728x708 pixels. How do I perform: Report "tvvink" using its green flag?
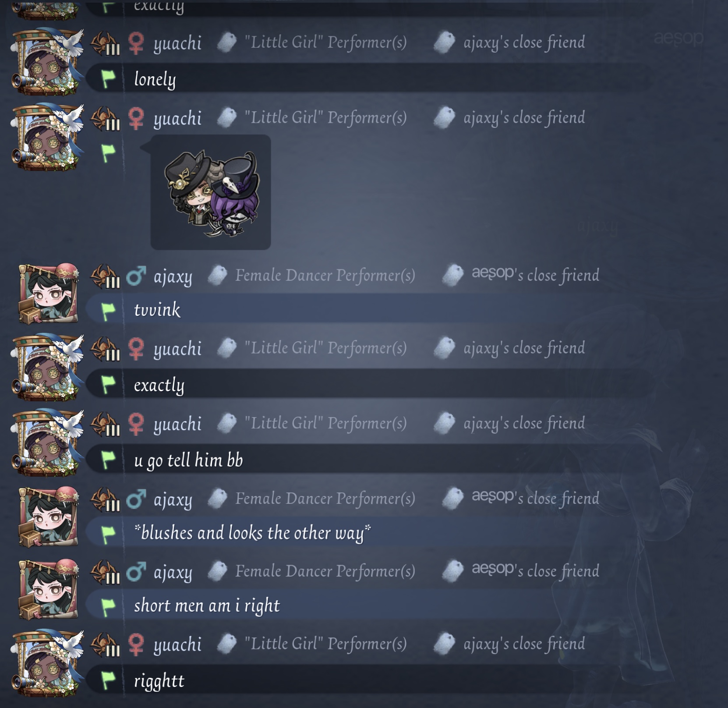(x=108, y=310)
